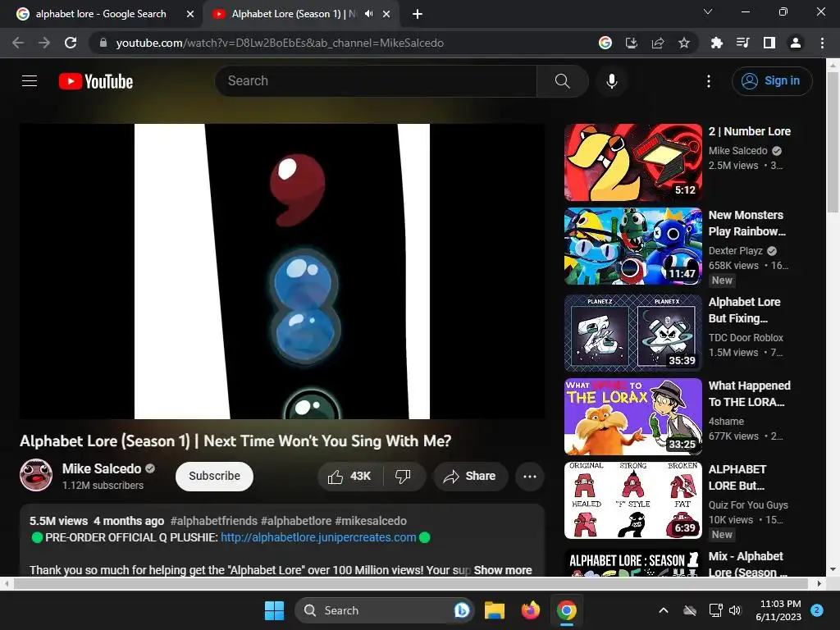The image size is (840, 630).
Task: Open more actions ellipsis below video
Action: (x=529, y=477)
